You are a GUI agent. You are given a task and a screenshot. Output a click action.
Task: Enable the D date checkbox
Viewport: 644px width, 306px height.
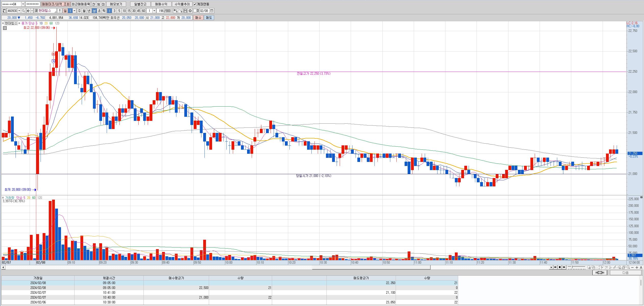pos(195,11)
